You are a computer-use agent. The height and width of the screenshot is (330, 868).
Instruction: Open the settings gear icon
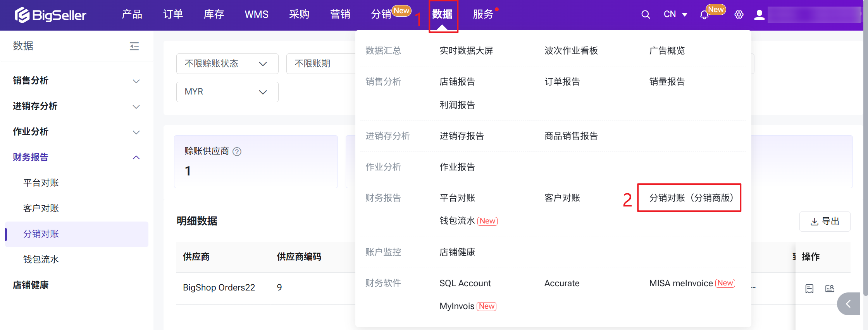click(739, 15)
